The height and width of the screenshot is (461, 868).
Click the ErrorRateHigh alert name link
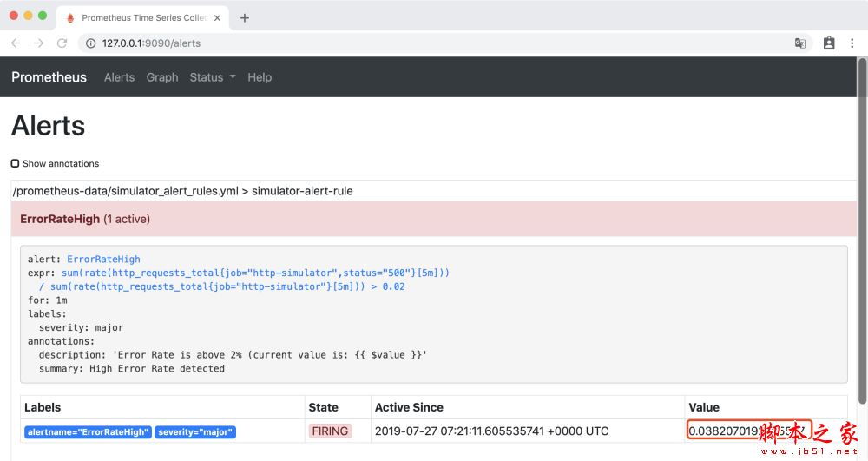tap(103, 259)
